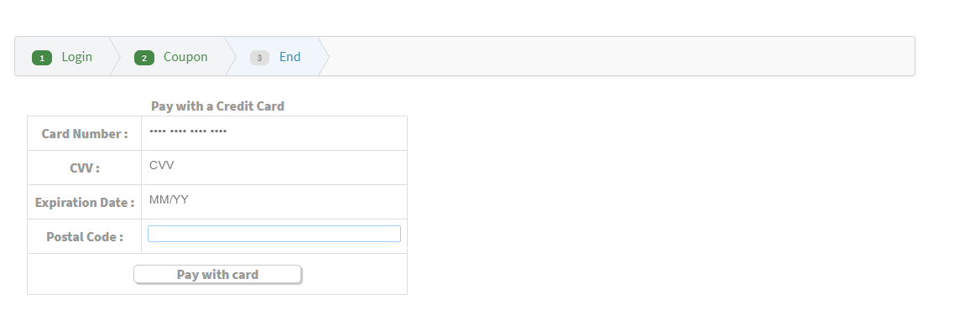Select the End step
980x315 pixels.
pyautogui.click(x=290, y=57)
